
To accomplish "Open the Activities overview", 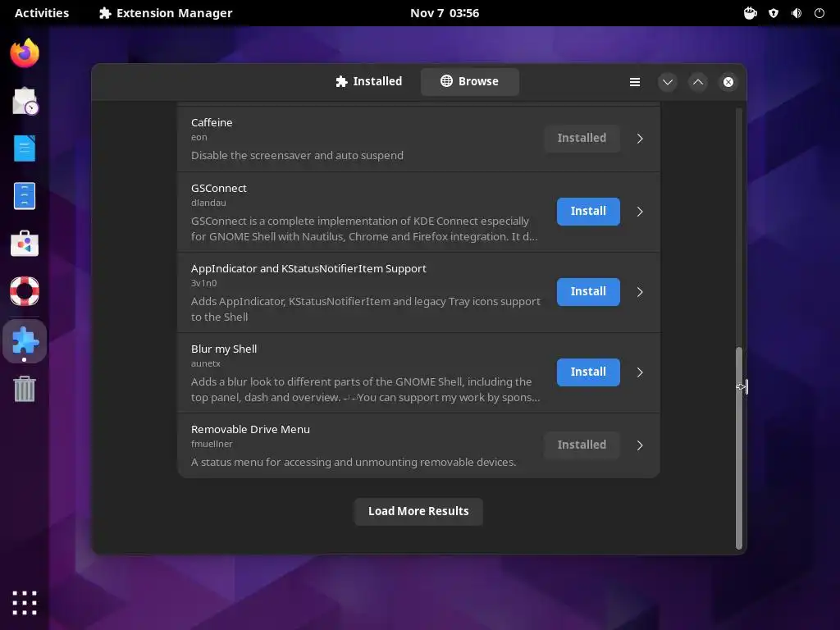I will coord(42,13).
